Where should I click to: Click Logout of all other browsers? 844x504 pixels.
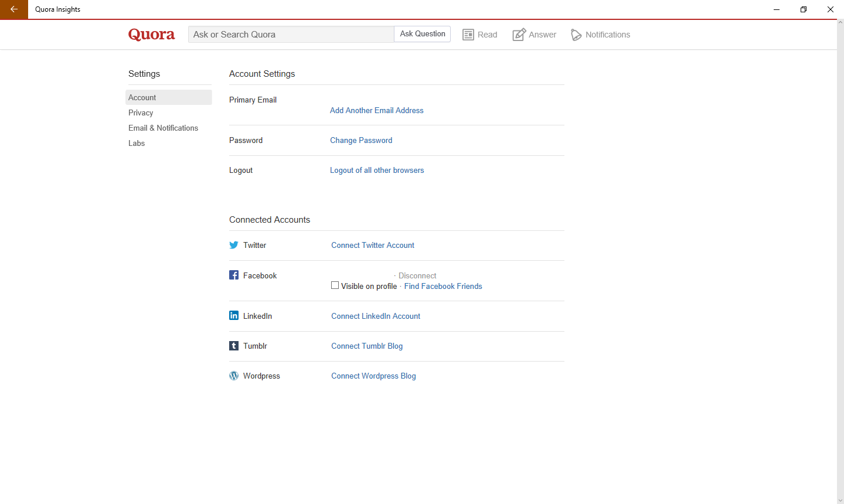coord(377,170)
